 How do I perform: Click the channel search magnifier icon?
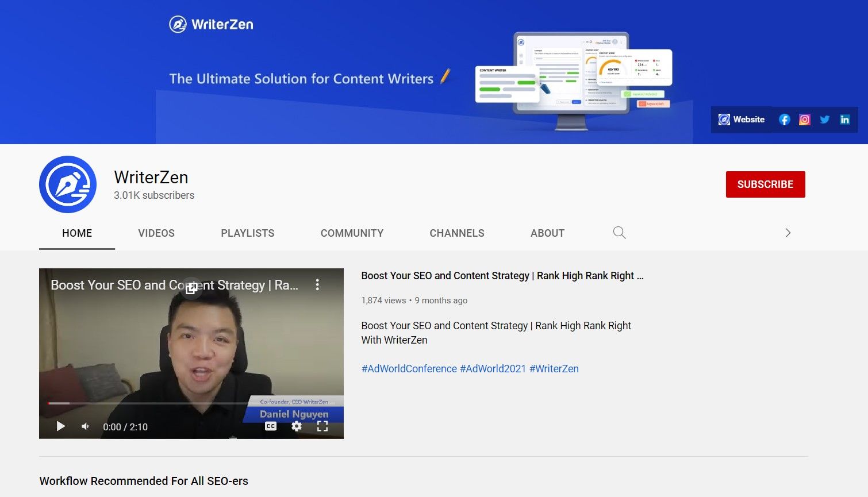tap(619, 233)
